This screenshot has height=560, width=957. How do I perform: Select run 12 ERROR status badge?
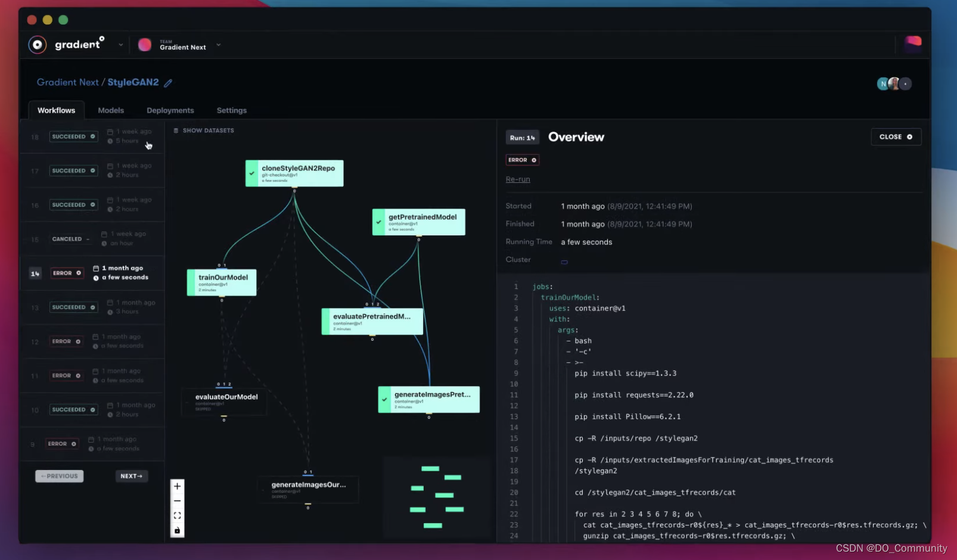[66, 341]
